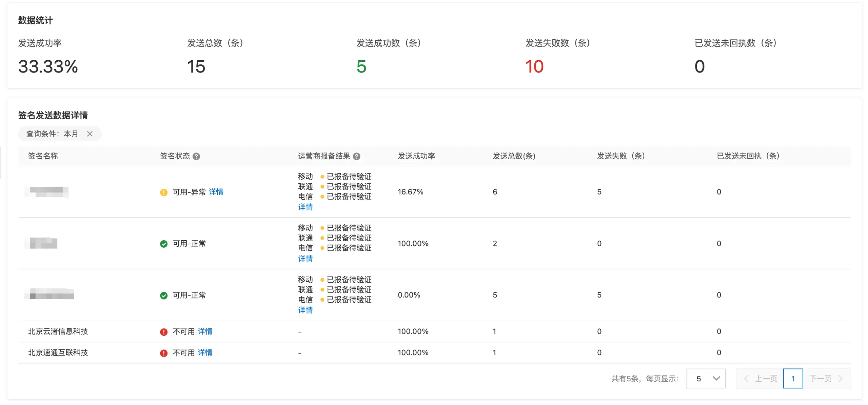The height and width of the screenshot is (405, 868).
Task: Open help tooltip for 运营商报备结果 column
Action: coord(356,156)
